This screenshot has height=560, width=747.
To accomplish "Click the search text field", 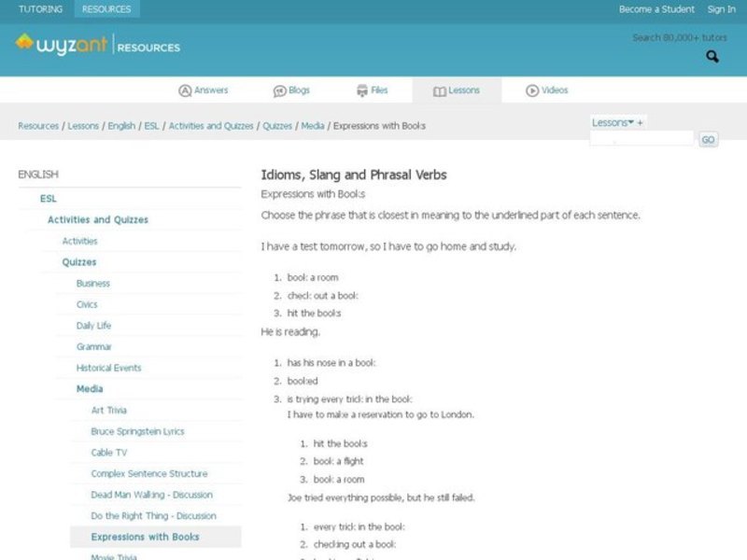I will click(641, 139).
